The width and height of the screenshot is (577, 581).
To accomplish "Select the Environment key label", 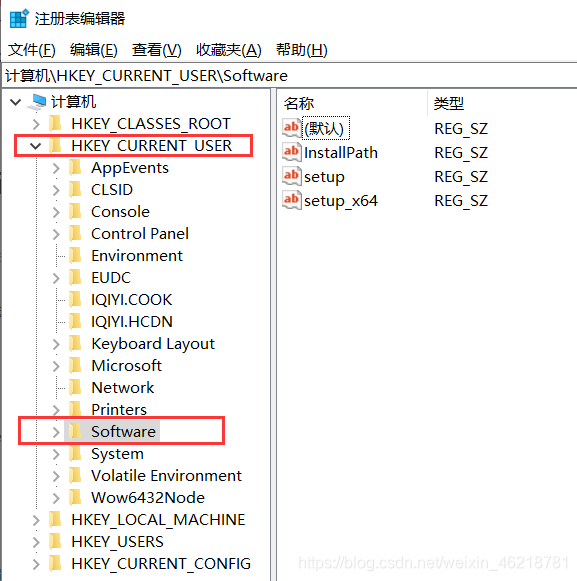I will 137,255.
